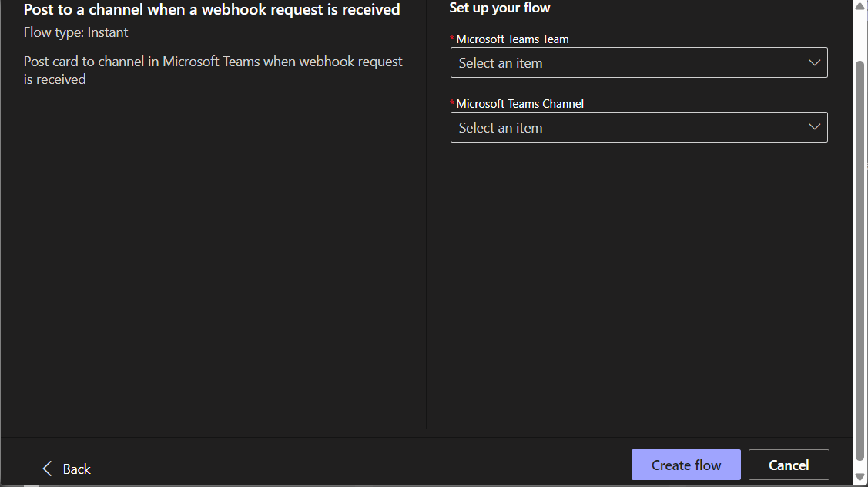Click the red asterisk beside Microsoft Teams Channel
Image resolution: width=868 pixels, height=487 pixels.
452,102
